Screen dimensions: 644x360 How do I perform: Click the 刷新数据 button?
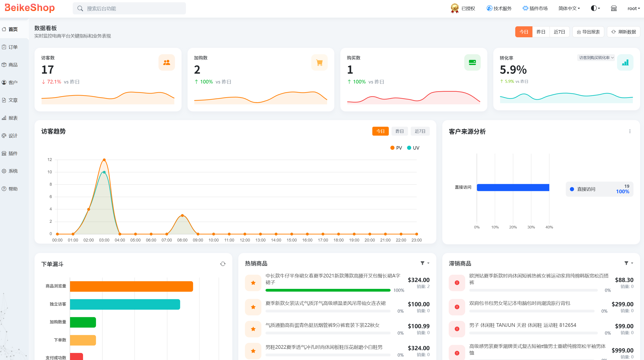(x=623, y=32)
